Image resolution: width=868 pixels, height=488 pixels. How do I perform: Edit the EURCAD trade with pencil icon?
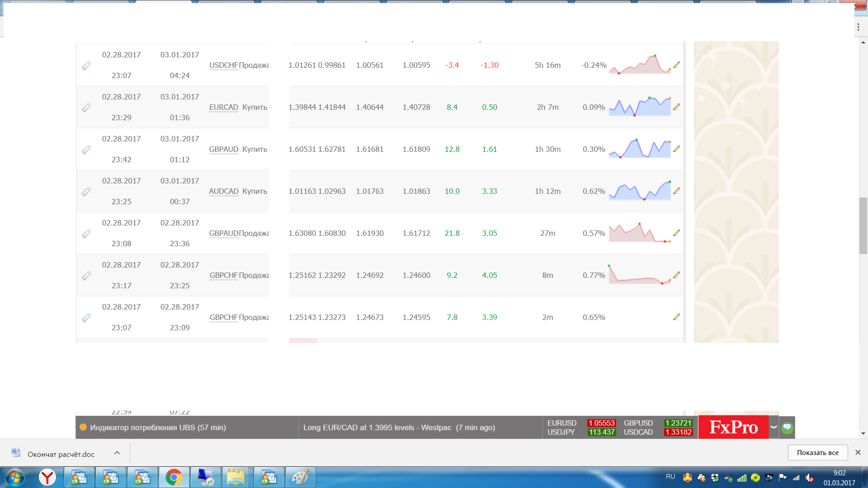[676, 107]
